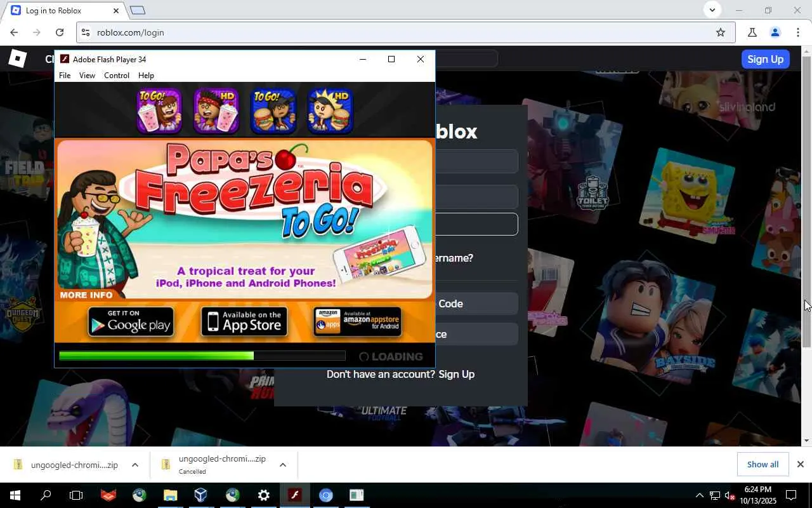Open Windows taskbar search
Screen dimensions: 812x508
(x=46, y=495)
